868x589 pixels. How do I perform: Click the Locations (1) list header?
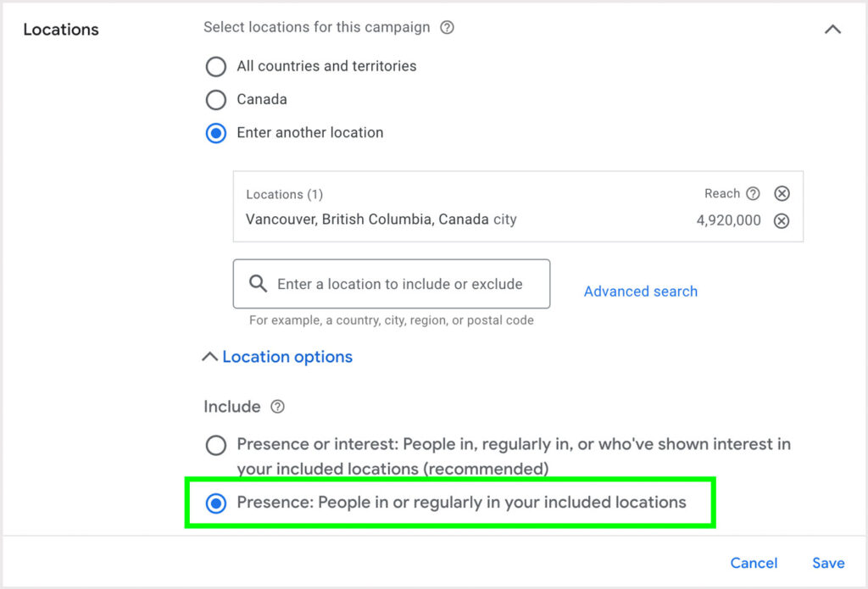(284, 194)
